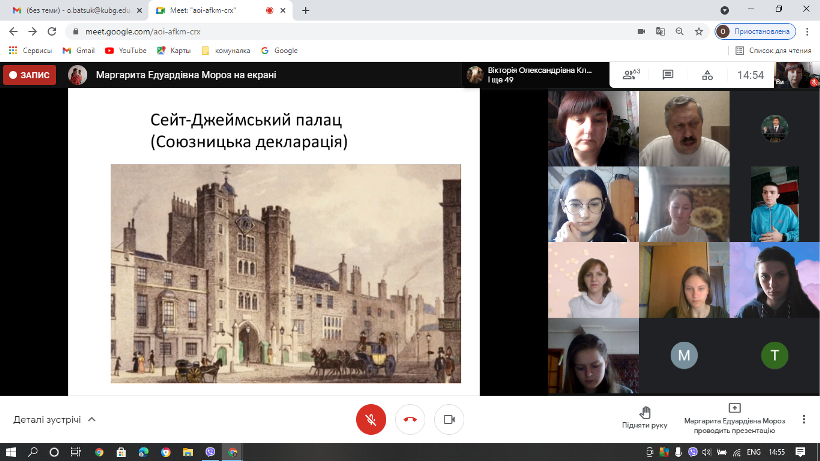Open the комуналка bookmarks folder
This screenshot has height=461, width=820.
click(224, 50)
